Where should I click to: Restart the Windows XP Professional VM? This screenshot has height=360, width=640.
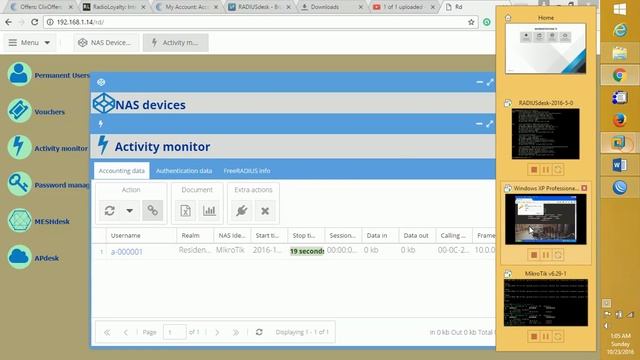pyautogui.click(x=558, y=255)
